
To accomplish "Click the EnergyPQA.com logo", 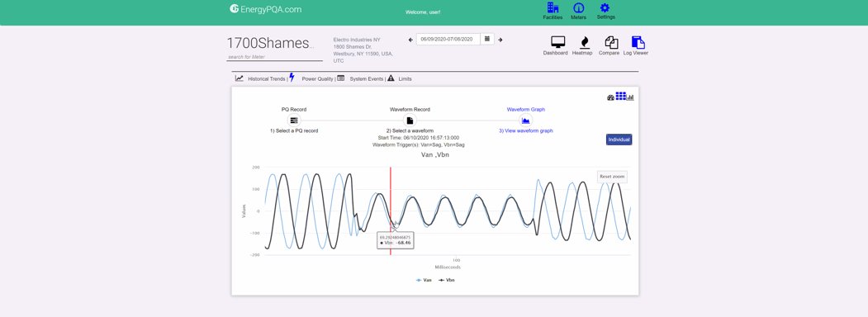I will click(x=266, y=9).
